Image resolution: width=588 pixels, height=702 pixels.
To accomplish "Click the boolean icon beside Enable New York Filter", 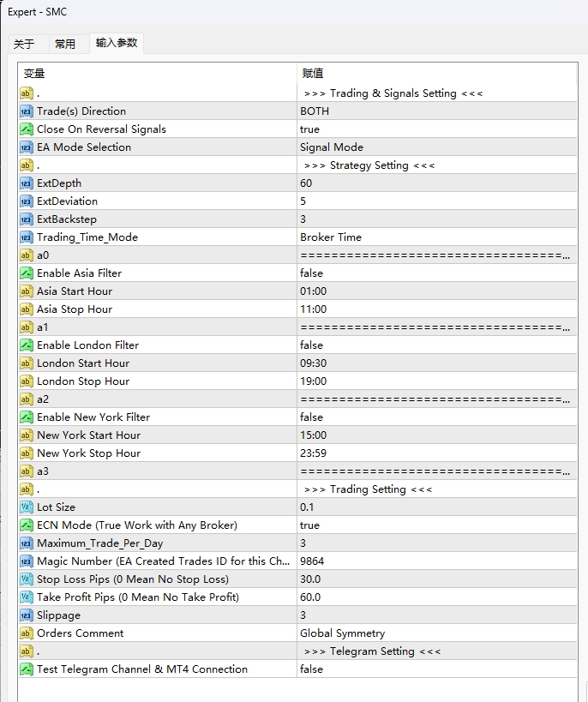I will (x=27, y=417).
